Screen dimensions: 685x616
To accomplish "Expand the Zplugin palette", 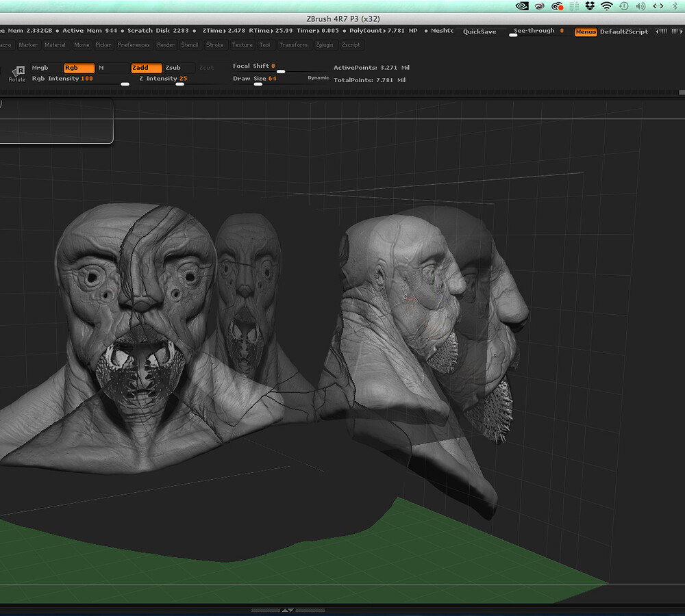I will tap(325, 45).
